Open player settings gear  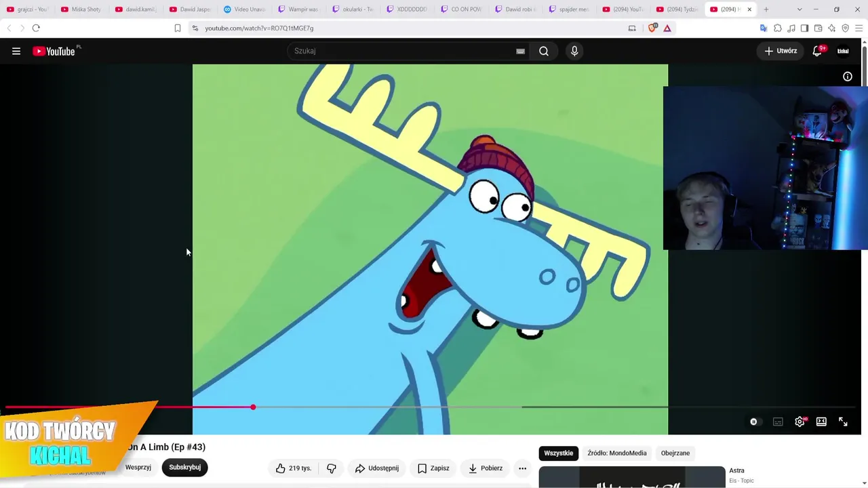pyautogui.click(x=800, y=422)
